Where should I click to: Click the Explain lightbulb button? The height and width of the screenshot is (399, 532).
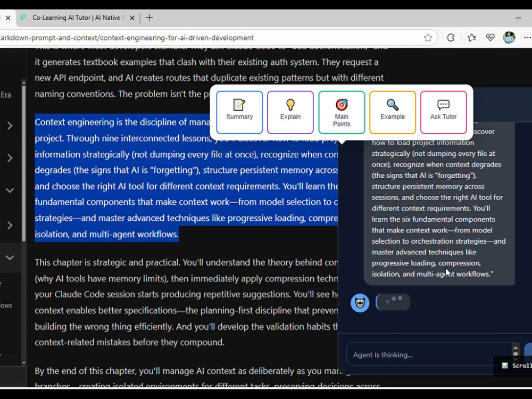[x=290, y=112]
